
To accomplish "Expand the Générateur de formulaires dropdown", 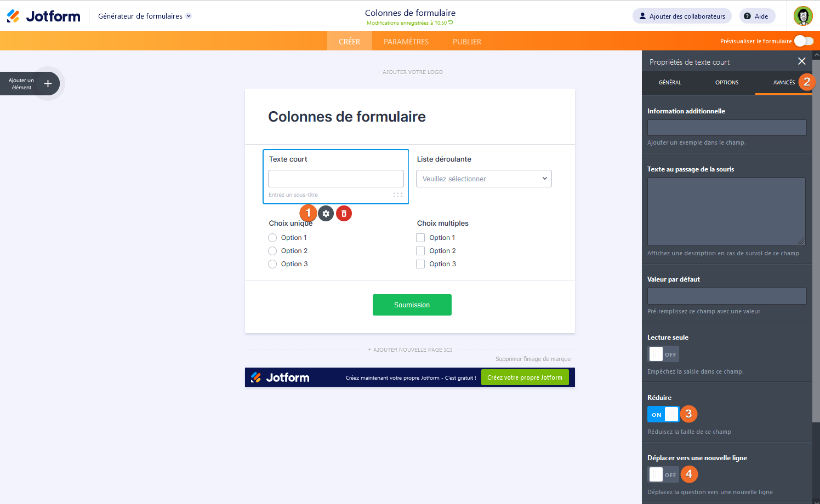I will click(x=144, y=16).
